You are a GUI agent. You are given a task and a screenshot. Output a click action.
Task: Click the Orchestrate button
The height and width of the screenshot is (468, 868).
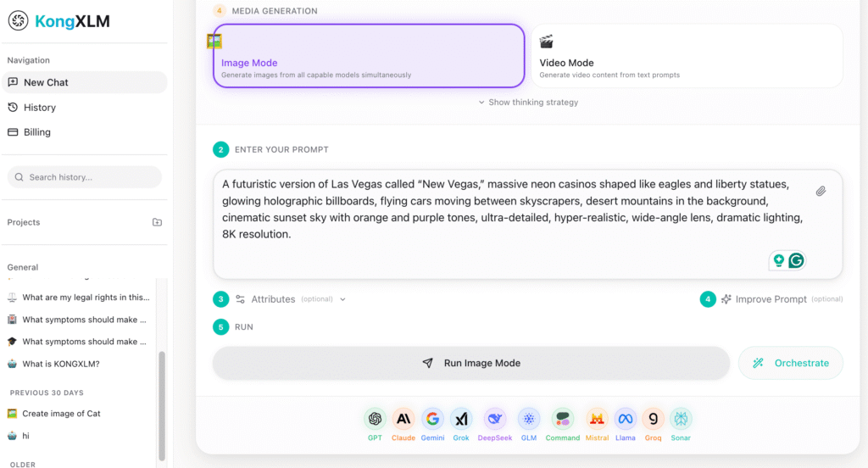click(791, 363)
